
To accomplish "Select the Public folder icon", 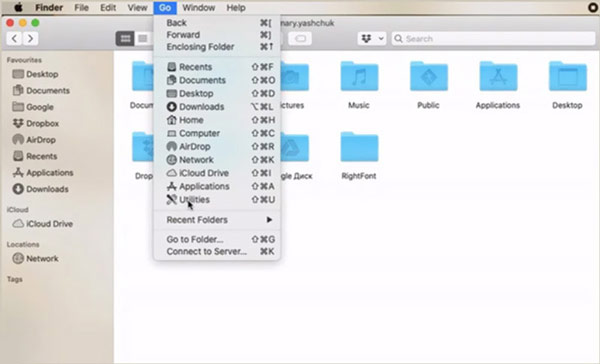I will coord(429,76).
